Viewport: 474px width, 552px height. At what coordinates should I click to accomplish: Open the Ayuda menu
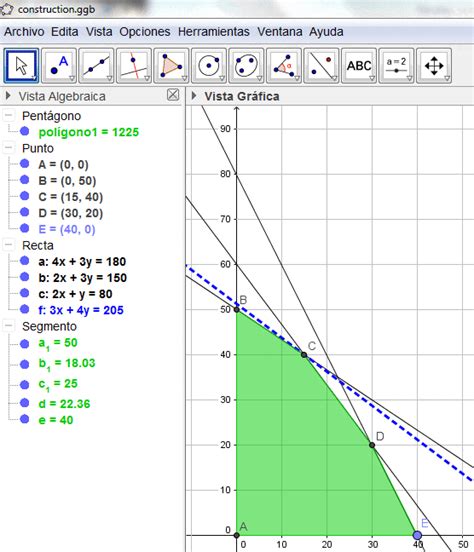coord(326,32)
